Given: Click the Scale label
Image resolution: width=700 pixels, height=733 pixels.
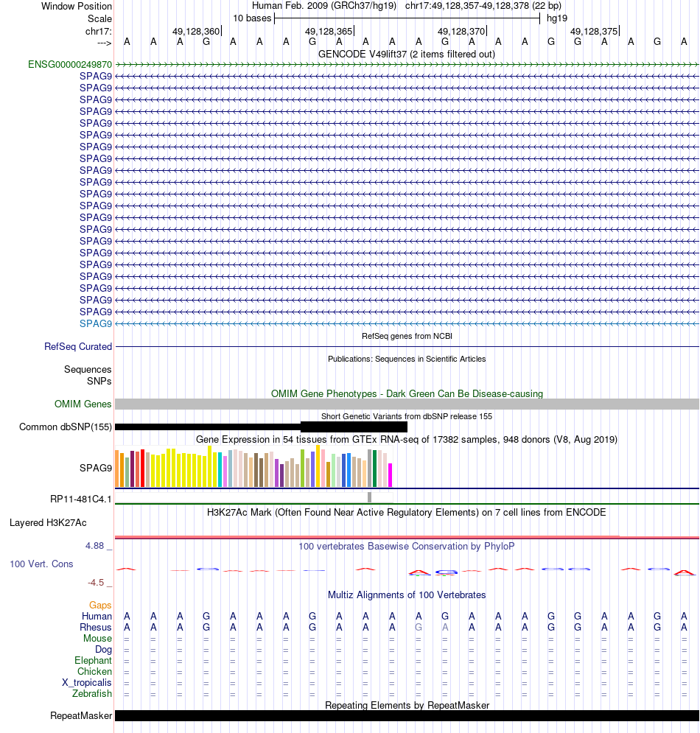Looking at the screenshot, I should (x=99, y=18).
